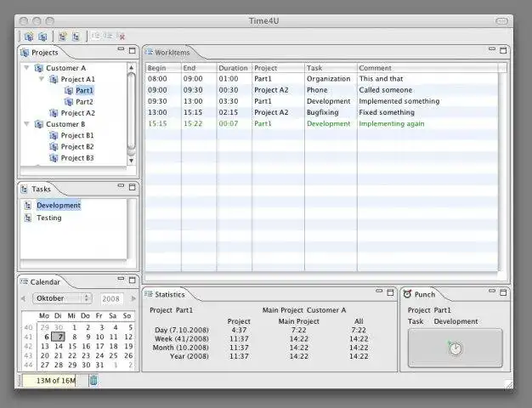Select Project B1 in the Projects tree
Image resolution: width=532 pixels, height=408 pixels.
(77, 135)
